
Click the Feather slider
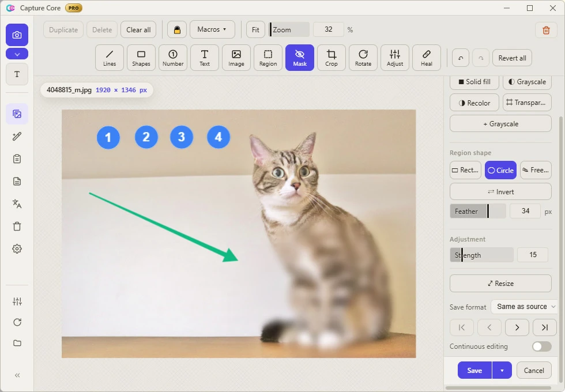point(478,211)
